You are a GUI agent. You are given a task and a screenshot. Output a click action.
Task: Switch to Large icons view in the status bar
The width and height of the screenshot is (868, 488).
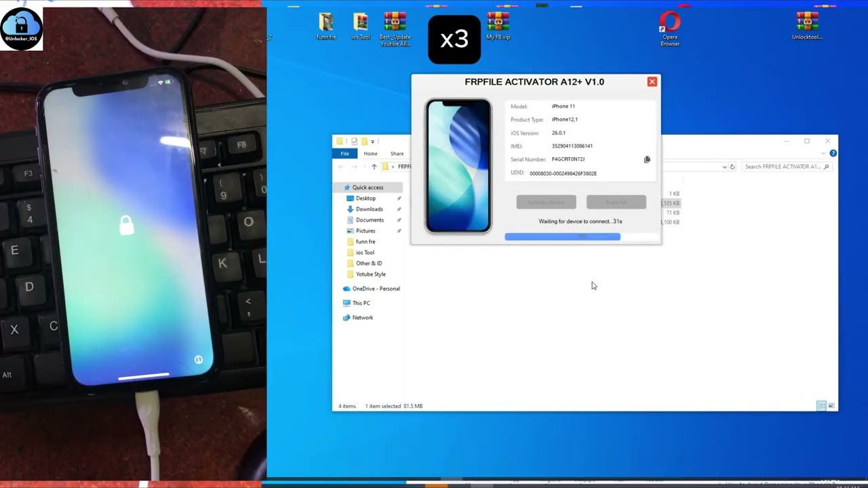[832, 406]
